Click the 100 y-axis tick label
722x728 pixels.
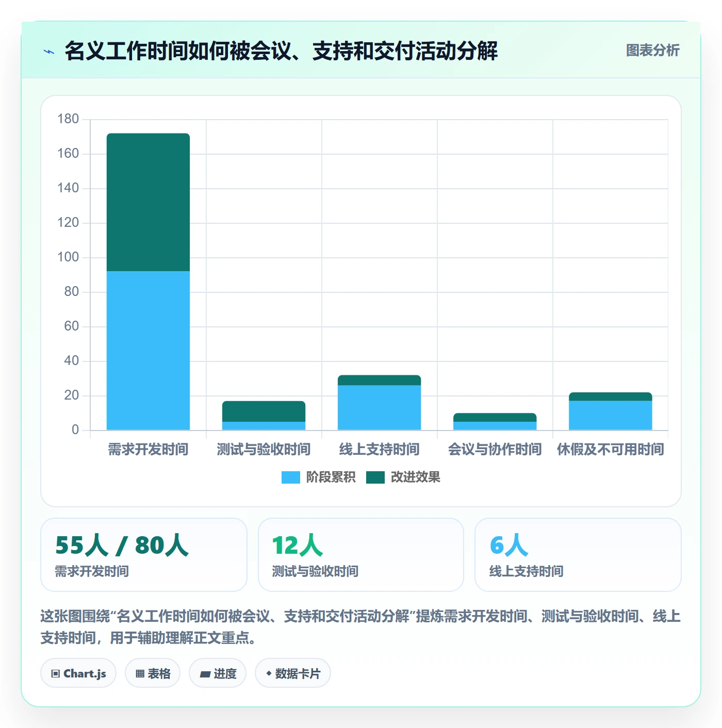click(68, 257)
